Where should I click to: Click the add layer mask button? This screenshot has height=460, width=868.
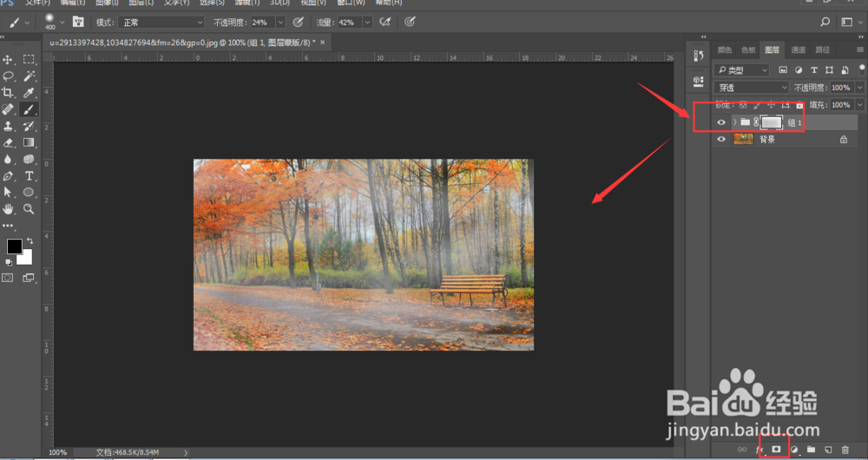[776, 450]
